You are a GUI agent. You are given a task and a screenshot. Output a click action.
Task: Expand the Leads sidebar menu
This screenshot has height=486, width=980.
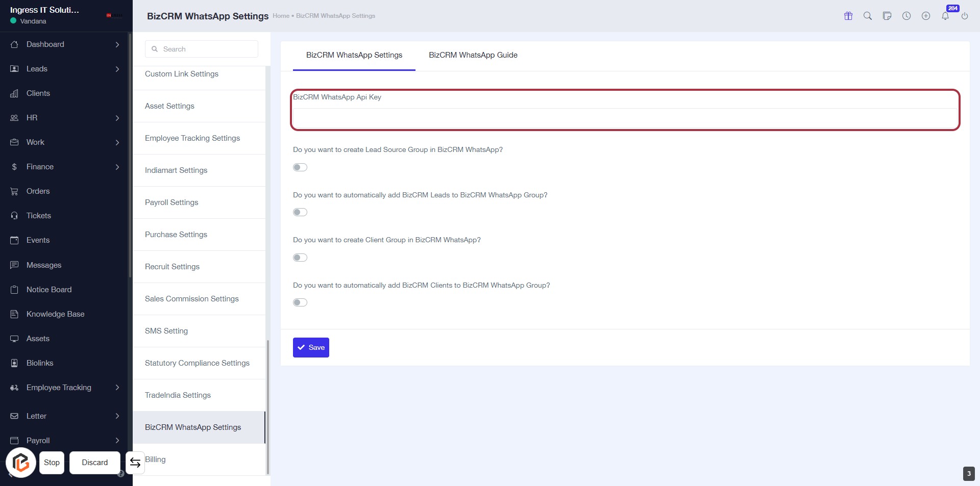[117, 69]
